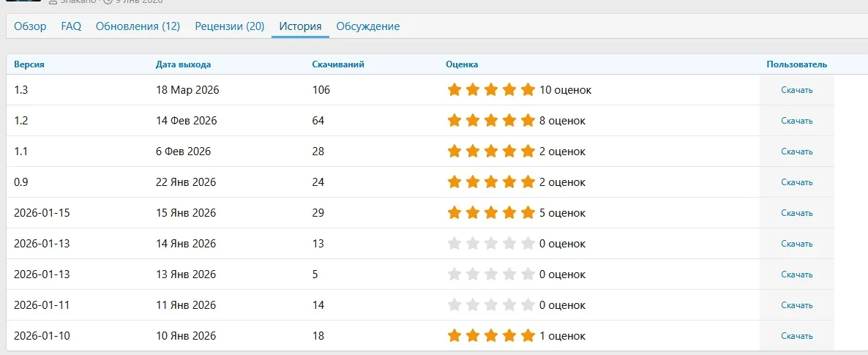Image resolution: width=868 pixels, height=355 pixels.
Task: Download the 14 Янв 2026 release
Action: point(796,244)
